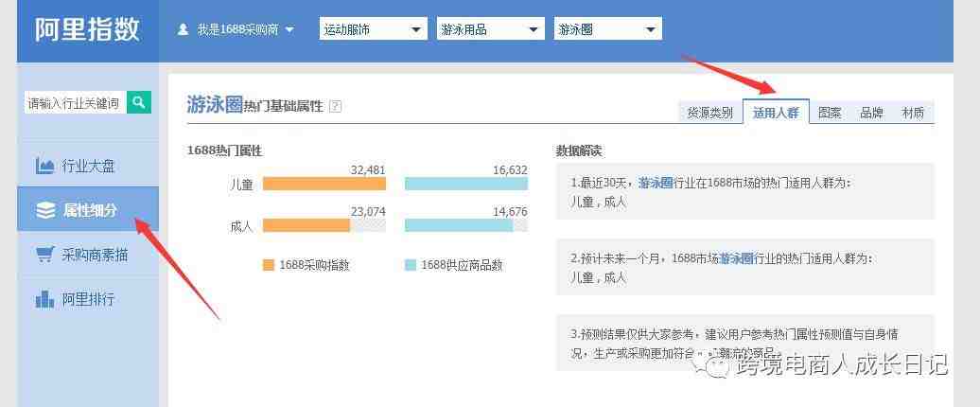Click the green search magnifier button
This screenshot has width=980, height=407.
139,102
